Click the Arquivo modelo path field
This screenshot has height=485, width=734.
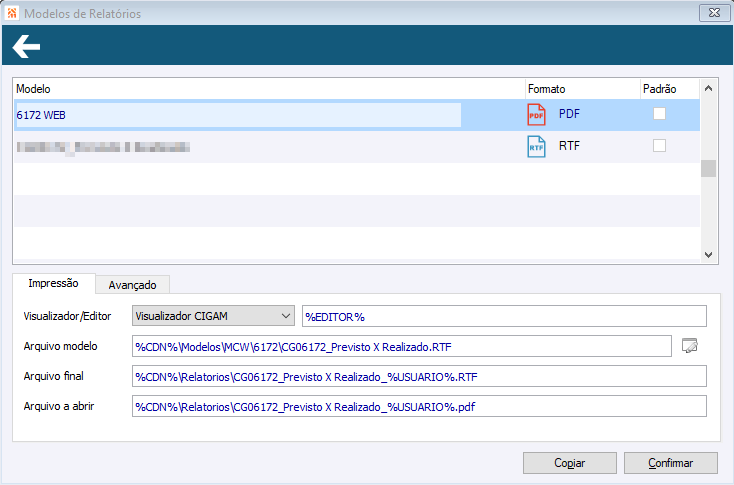(x=402, y=346)
